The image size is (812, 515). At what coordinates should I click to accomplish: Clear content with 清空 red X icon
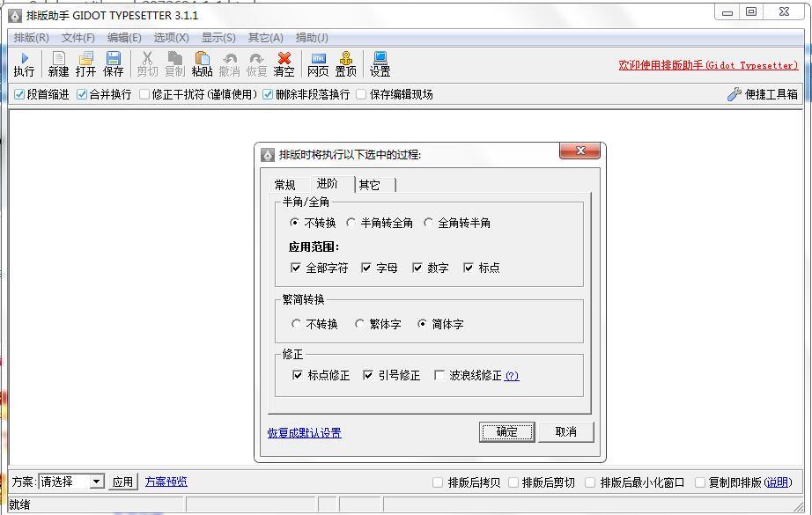[x=284, y=64]
